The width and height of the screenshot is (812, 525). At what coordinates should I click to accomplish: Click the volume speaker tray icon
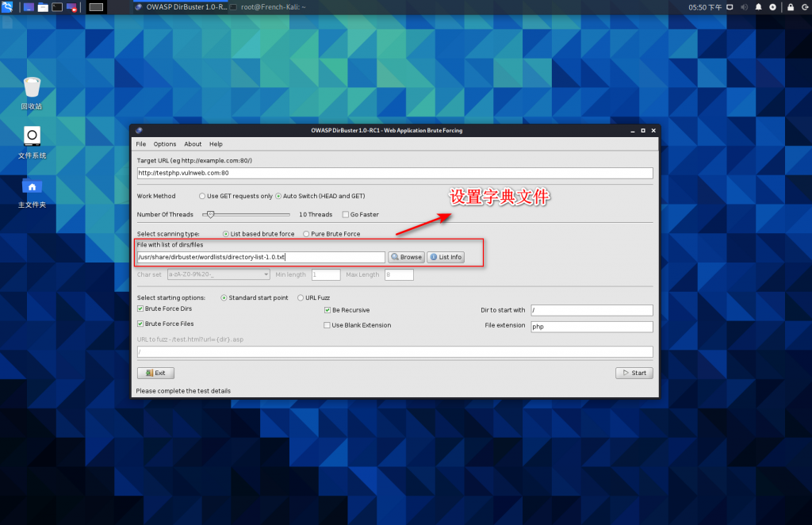click(x=744, y=7)
